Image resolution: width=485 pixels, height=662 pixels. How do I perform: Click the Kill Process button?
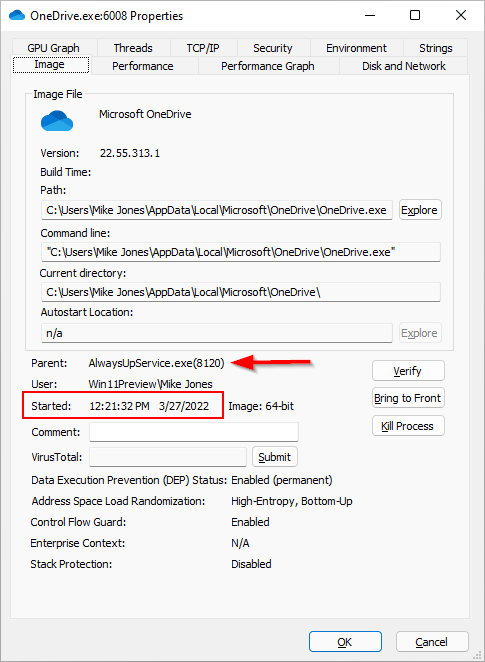(x=408, y=426)
